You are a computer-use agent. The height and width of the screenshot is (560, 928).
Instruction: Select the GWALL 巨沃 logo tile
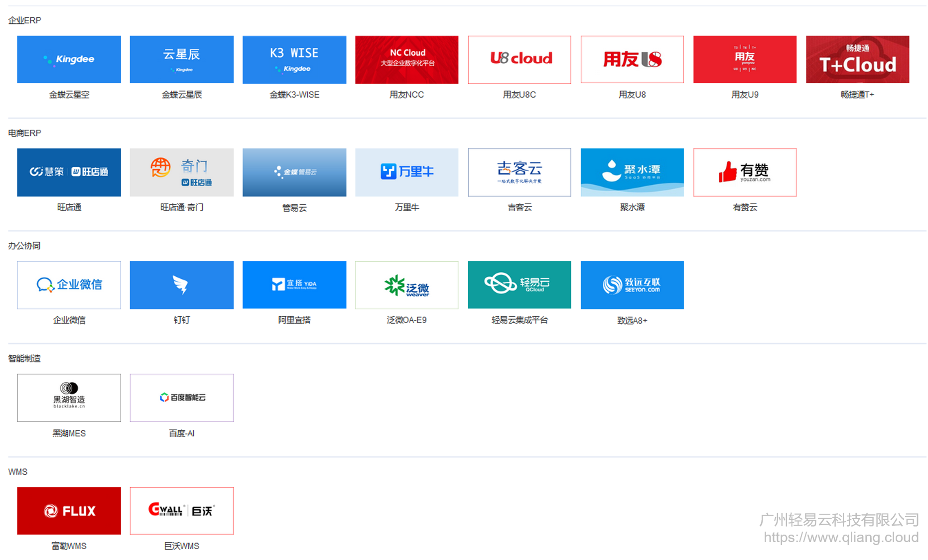(182, 511)
